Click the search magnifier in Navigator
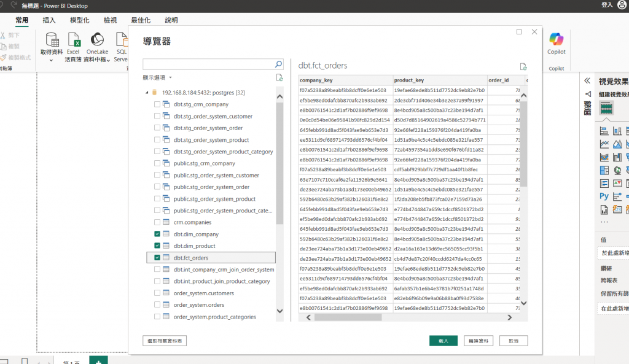 click(278, 64)
